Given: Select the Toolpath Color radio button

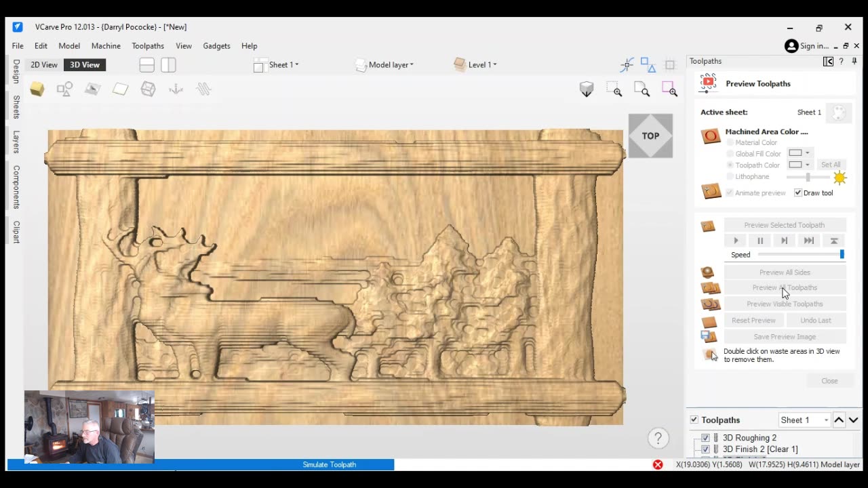Looking at the screenshot, I should tap(730, 165).
